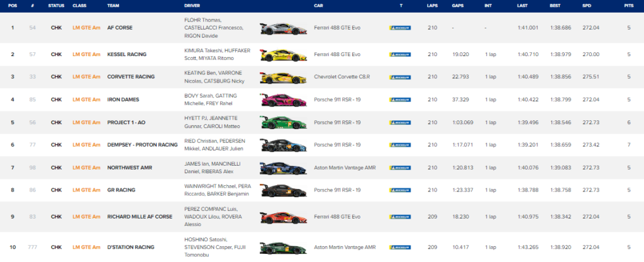Click car number 85
Viewport: 644px width, 262px height.
[33, 100]
